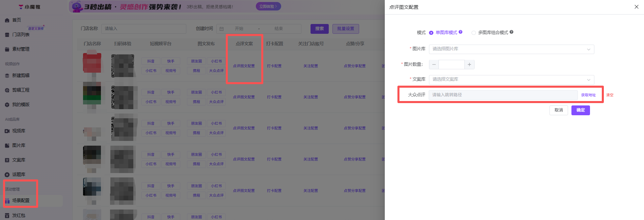Click the red 清空 link
This screenshot has width=644, height=220.
coord(610,95)
